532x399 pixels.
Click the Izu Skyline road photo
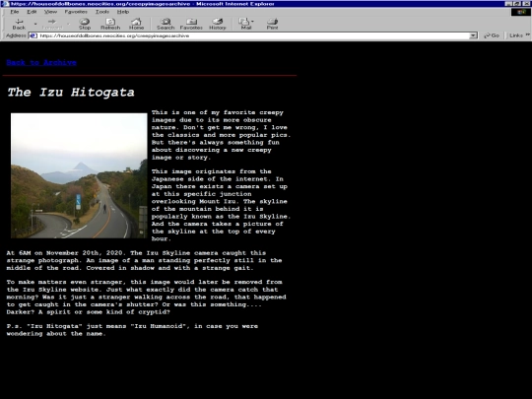coord(79,175)
